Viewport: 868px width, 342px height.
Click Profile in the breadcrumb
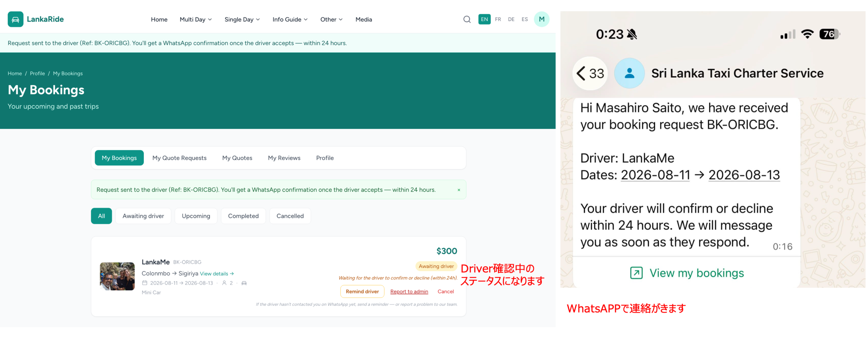[37, 73]
